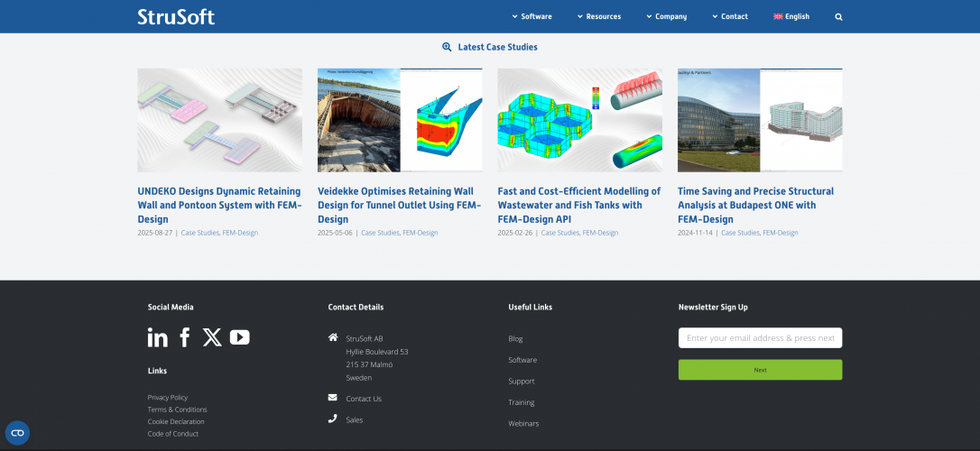Open Budapest ONE case study thumbnail
Viewport: 980px width, 451px height.
point(760,120)
